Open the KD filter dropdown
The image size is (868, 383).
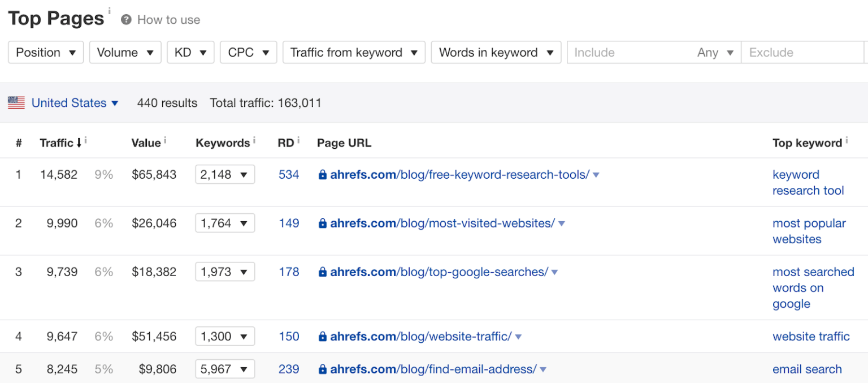click(x=190, y=52)
